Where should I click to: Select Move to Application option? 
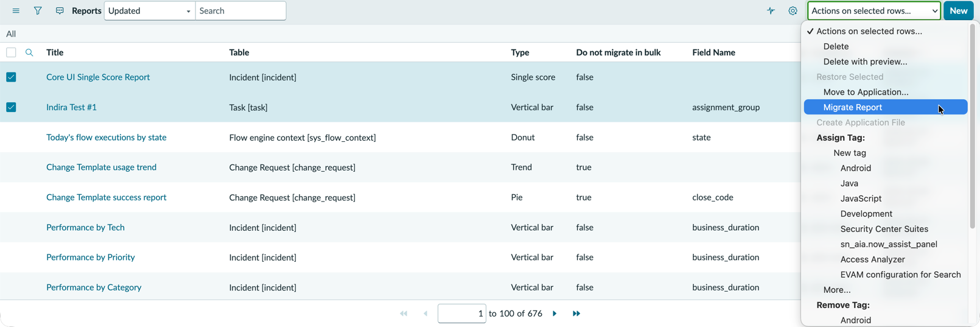click(x=866, y=92)
